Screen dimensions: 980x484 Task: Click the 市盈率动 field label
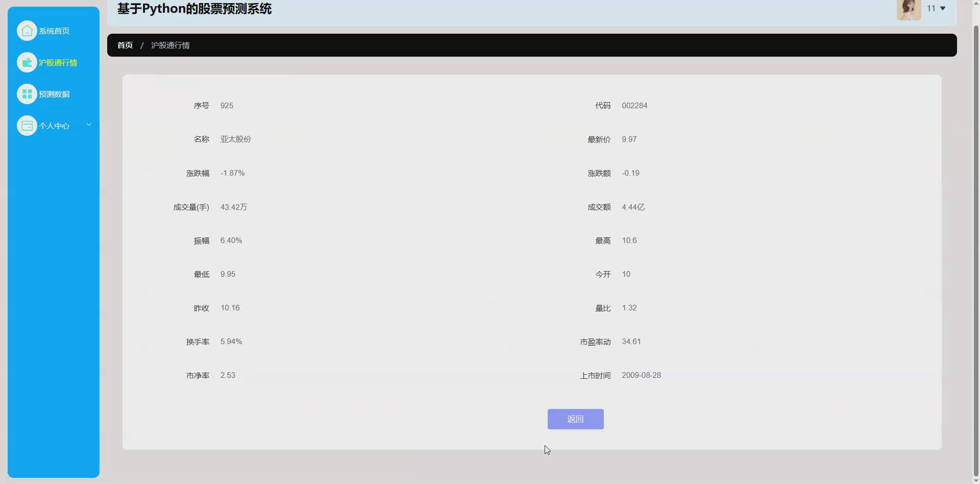pos(595,342)
